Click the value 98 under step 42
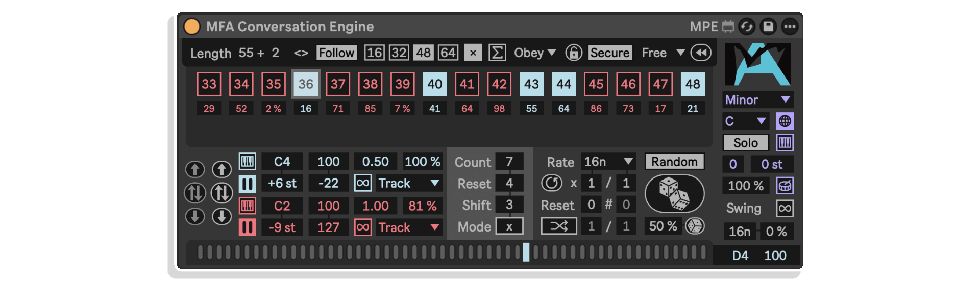 [499, 108]
